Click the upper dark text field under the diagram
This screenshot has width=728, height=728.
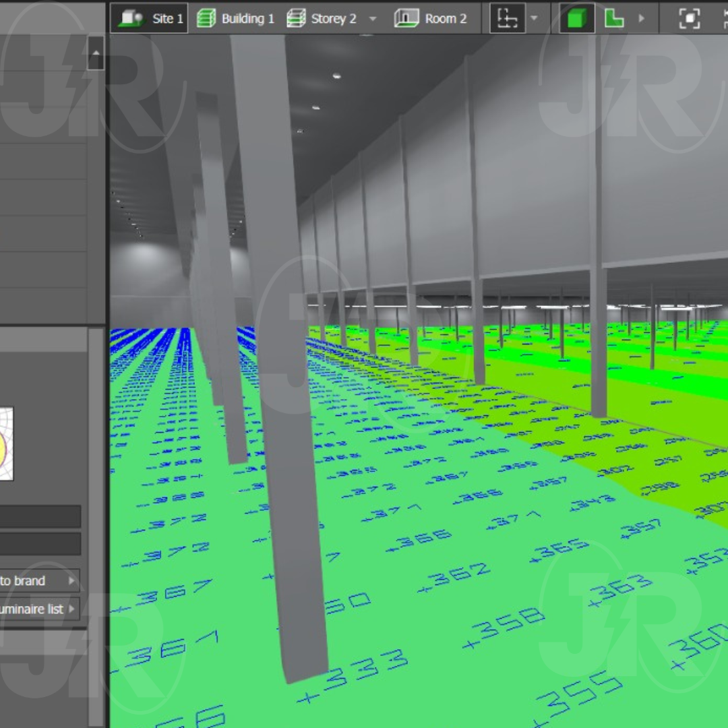[x=40, y=516]
